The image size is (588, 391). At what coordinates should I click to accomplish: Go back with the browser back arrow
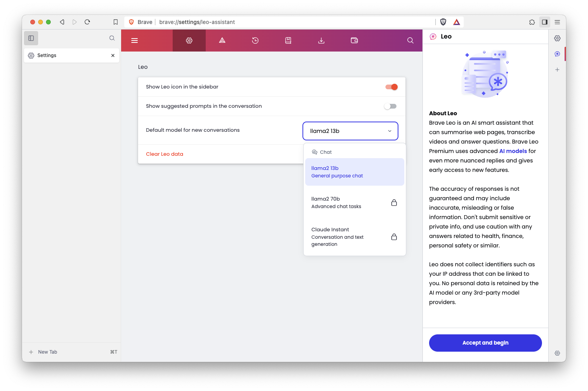coord(62,22)
